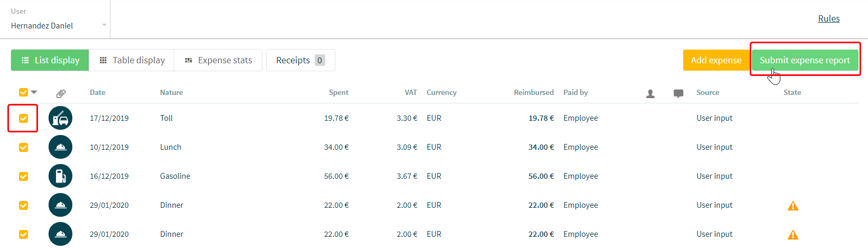Open the Expense stats tab
The width and height of the screenshot is (868, 250).
pos(219,60)
